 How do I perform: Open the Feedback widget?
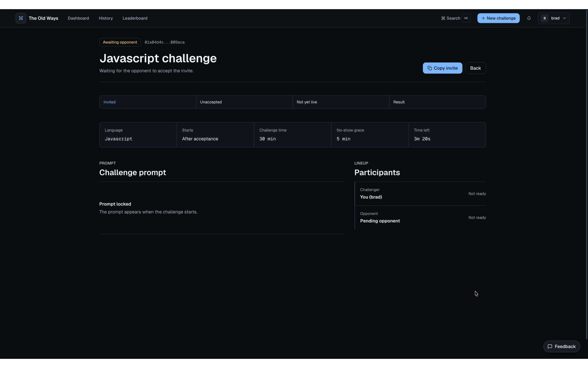(x=562, y=346)
